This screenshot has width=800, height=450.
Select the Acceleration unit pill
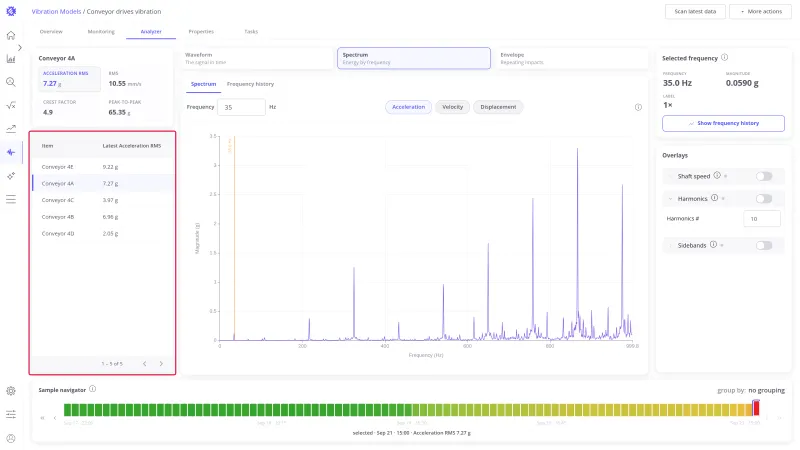408,107
